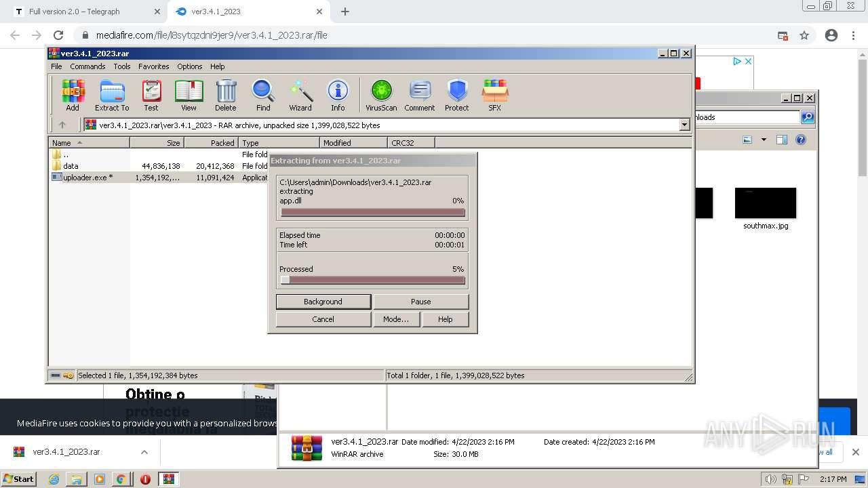Click the Find magnifier icon
This screenshot has width=868, height=488.
coord(263,95)
